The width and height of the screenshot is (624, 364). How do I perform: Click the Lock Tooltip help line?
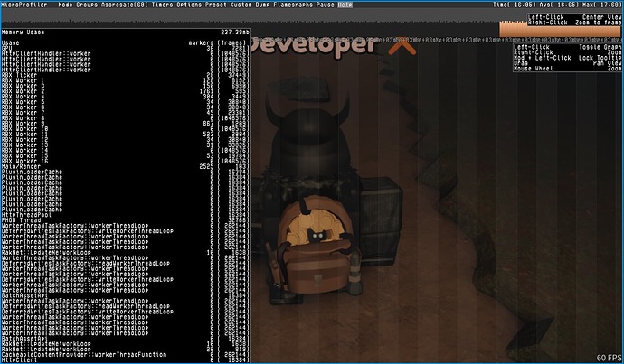click(x=568, y=58)
